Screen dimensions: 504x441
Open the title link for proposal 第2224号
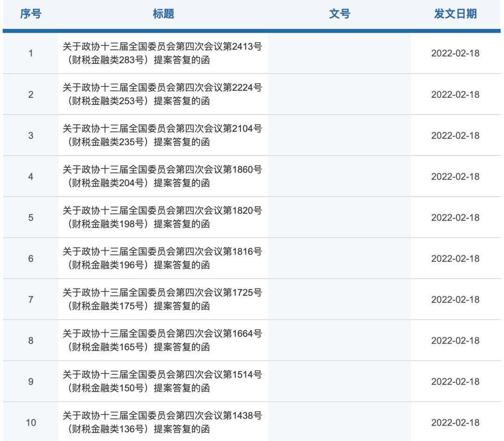[162, 94]
